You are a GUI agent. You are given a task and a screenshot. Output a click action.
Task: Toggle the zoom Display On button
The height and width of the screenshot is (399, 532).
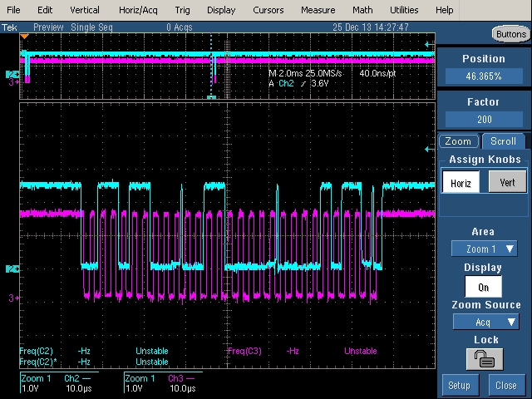pyautogui.click(x=483, y=287)
